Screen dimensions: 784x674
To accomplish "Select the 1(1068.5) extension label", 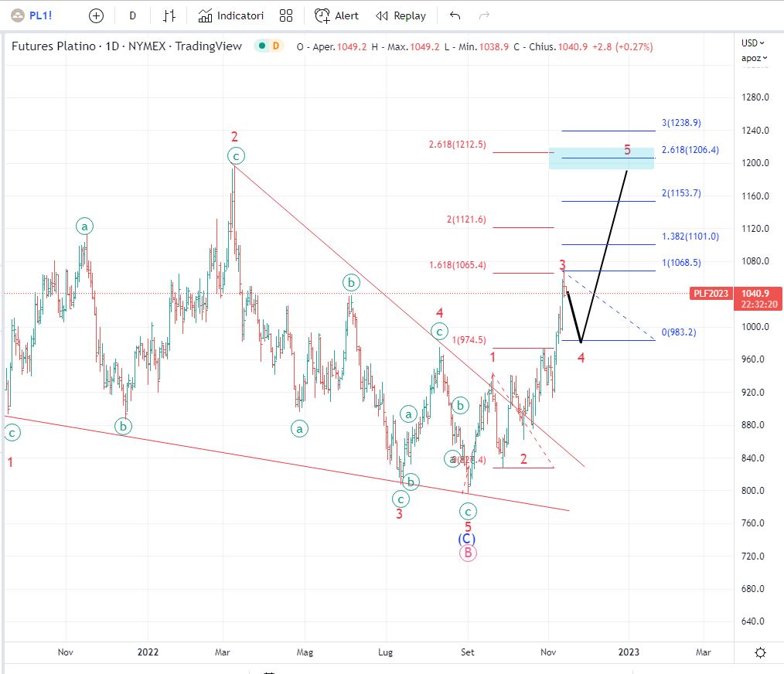I will [681, 263].
